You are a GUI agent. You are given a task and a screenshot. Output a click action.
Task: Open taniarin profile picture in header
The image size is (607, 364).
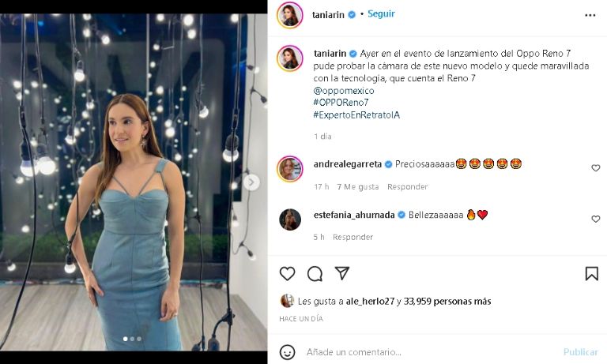click(290, 15)
